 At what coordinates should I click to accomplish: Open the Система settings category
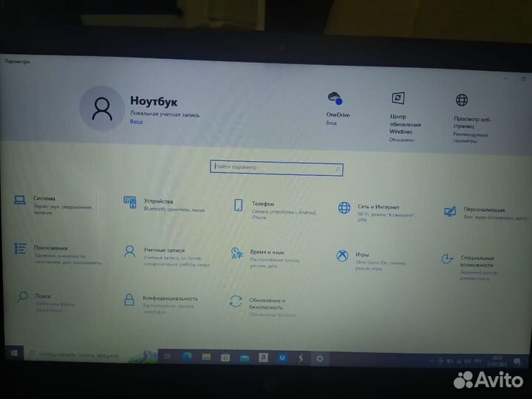(53, 205)
